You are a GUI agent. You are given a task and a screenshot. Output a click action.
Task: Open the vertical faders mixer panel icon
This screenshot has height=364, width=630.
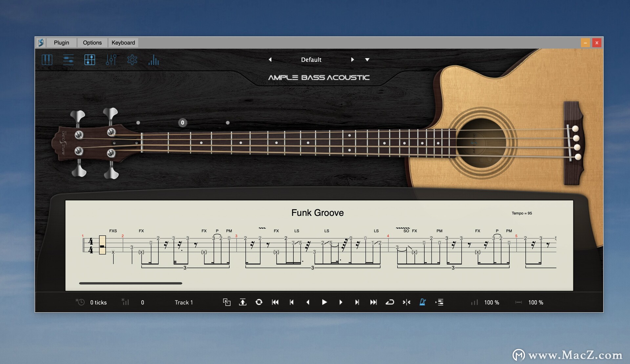click(111, 60)
